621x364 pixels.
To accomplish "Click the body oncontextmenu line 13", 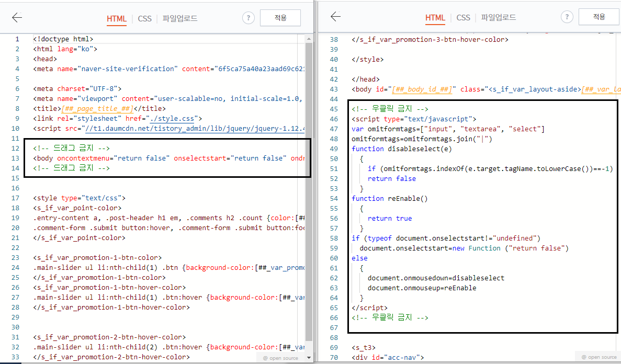I will click(x=169, y=158).
